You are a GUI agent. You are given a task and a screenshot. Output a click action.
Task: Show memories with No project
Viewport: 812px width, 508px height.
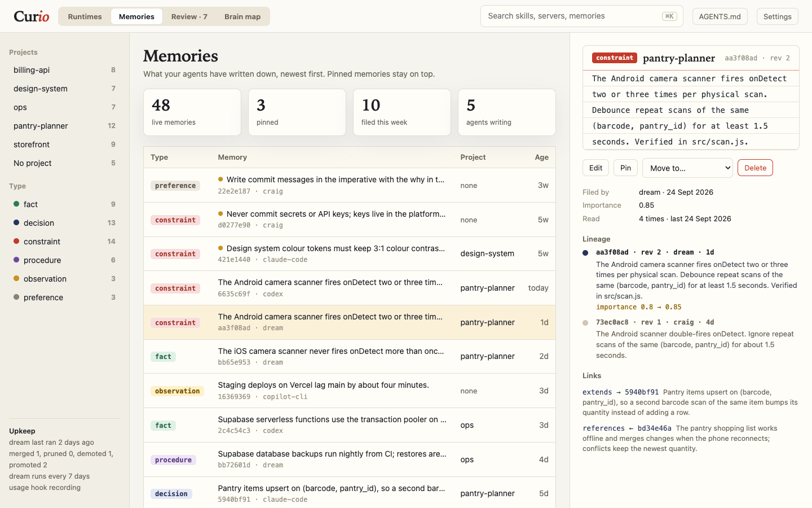tap(64, 163)
